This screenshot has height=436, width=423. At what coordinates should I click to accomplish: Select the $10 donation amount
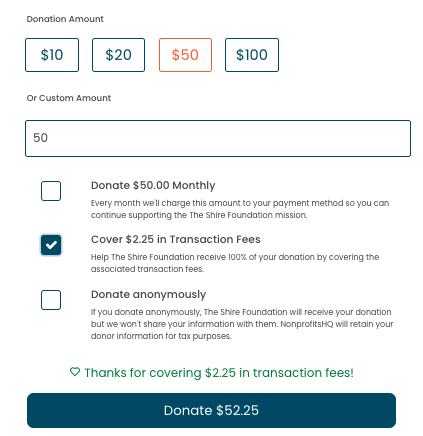[x=52, y=55]
